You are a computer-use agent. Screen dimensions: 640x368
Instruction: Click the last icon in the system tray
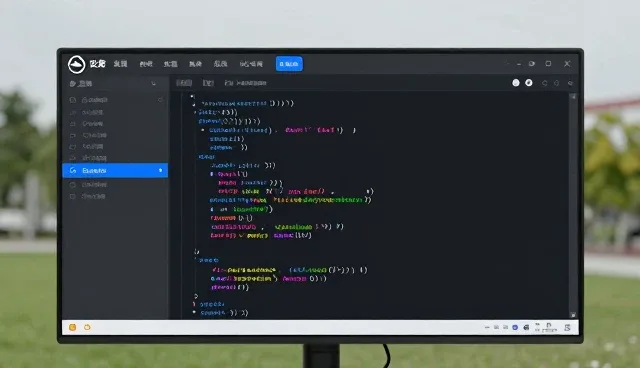click(x=567, y=328)
